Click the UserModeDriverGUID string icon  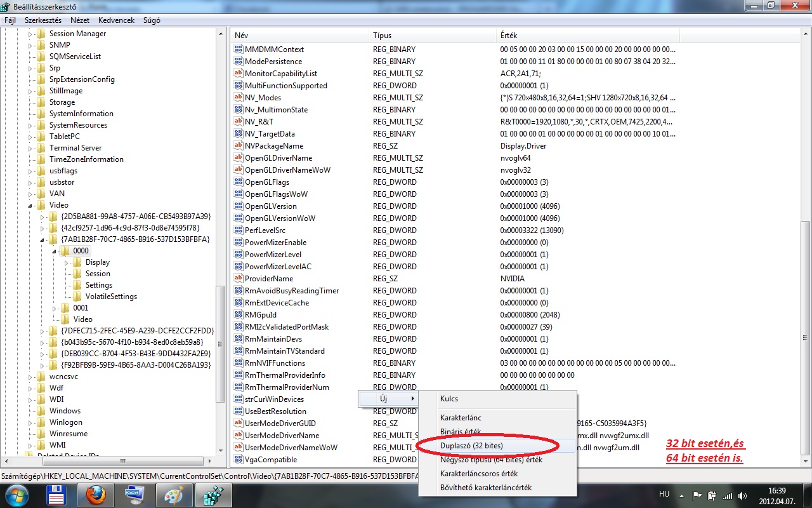(239, 424)
